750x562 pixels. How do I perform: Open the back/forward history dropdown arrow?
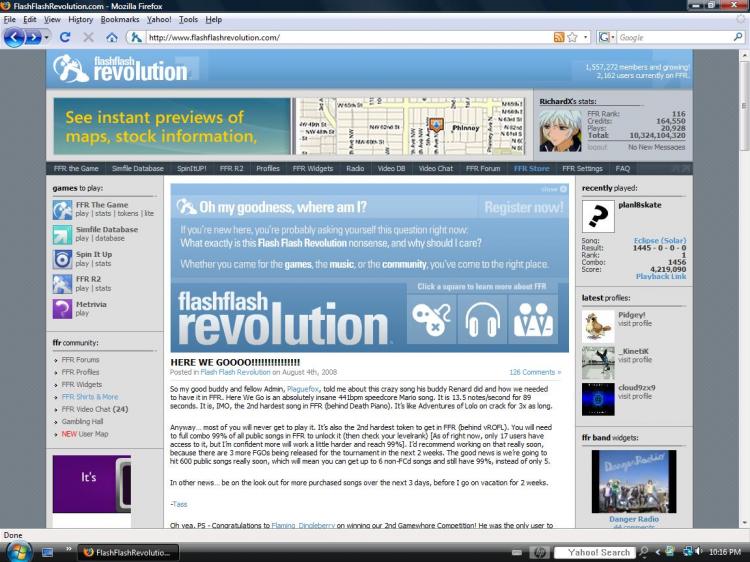[46, 37]
